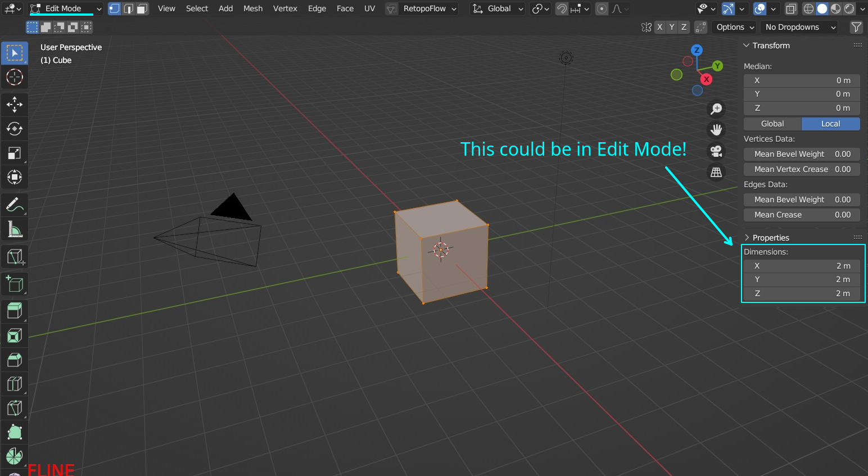Enable edge select mode
Screen dimensions: 868x476
pos(129,8)
